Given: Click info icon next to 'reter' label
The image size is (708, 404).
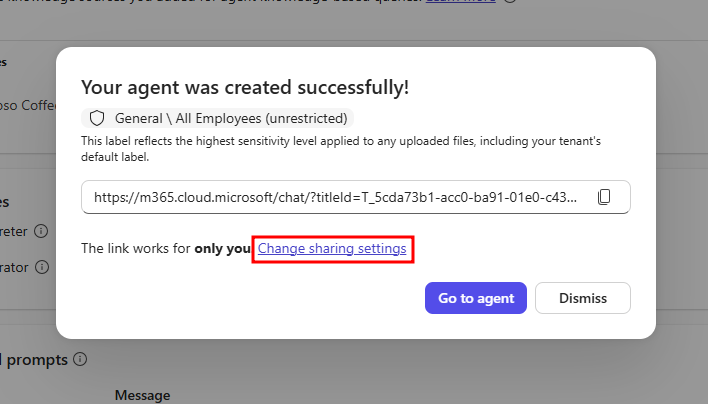Looking at the screenshot, I should 41,231.
